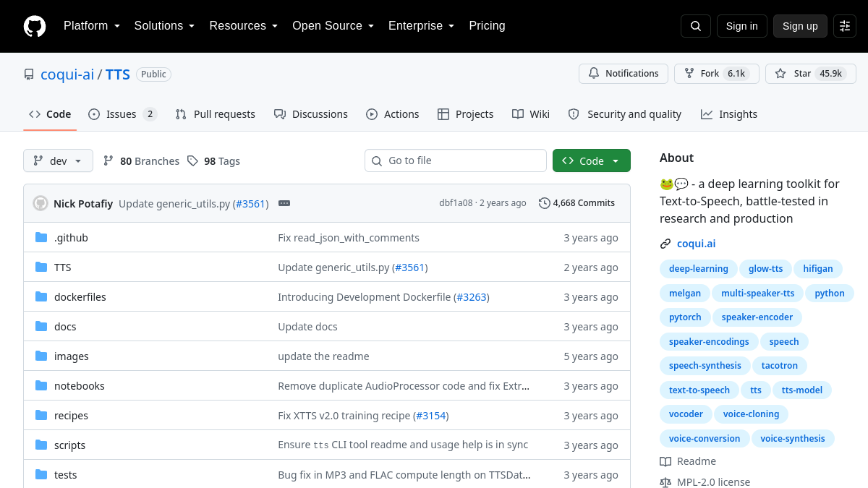Open the Pull requests tab
Screen dimensions: 868x488
click(x=216, y=114)
